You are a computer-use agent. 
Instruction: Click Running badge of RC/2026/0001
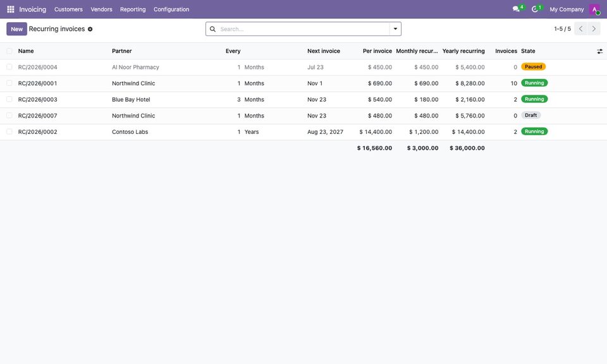click(x=534, y=83)
